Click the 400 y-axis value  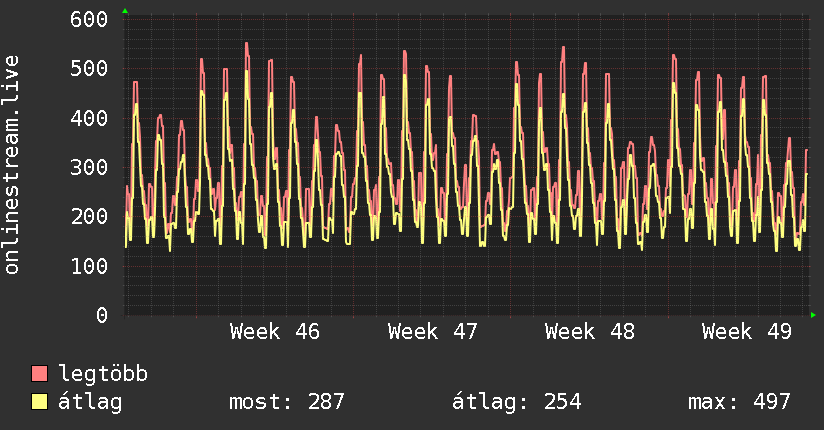click(x=89, y=118)
